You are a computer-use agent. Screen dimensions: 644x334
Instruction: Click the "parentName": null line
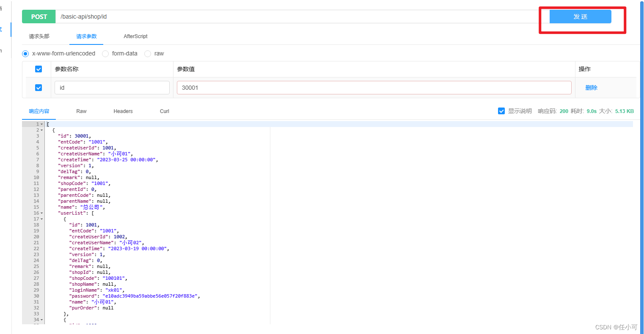coord(84,202)
